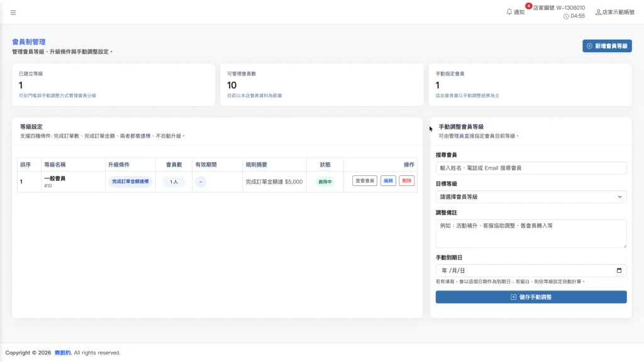Image resolution: width=644 pixels, height=362 pixels.
Task: Click into the 調整備註 textarea
Action: click(531, 233)
